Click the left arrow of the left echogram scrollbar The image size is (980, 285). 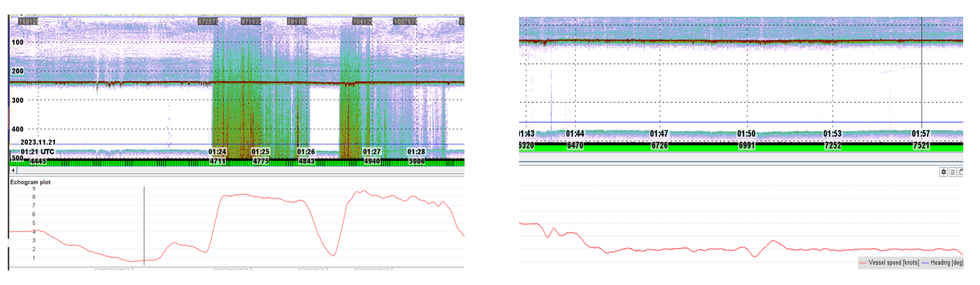pos(13,170)
